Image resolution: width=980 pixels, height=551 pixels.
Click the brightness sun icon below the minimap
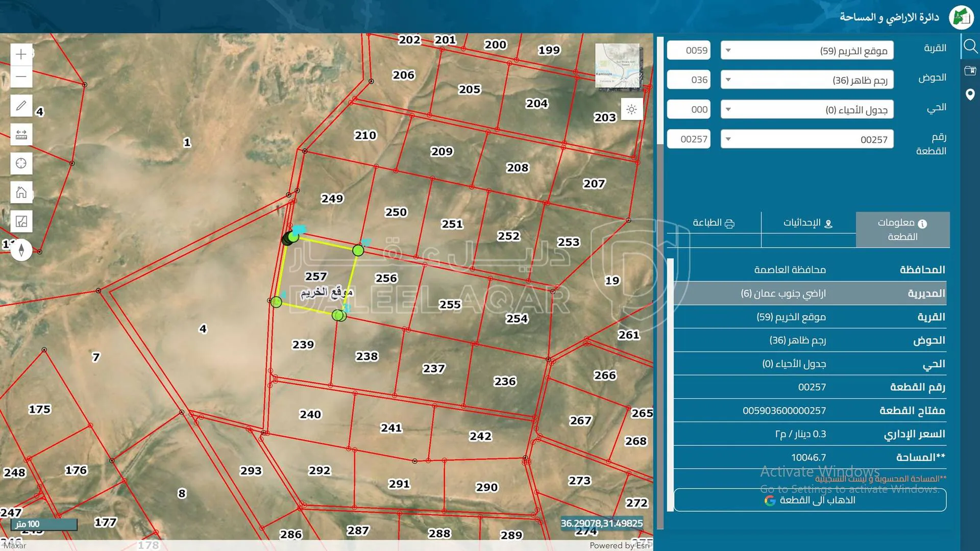[632, 109]
